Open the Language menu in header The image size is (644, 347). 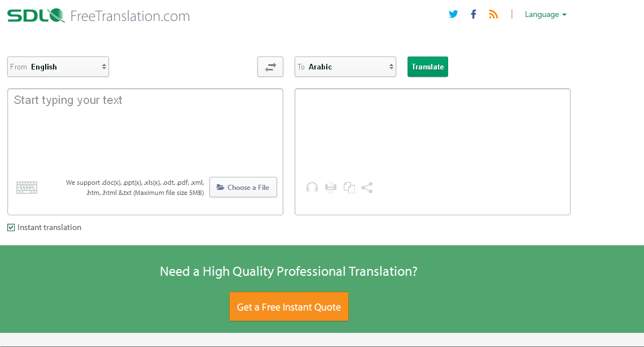pos(545,15)
